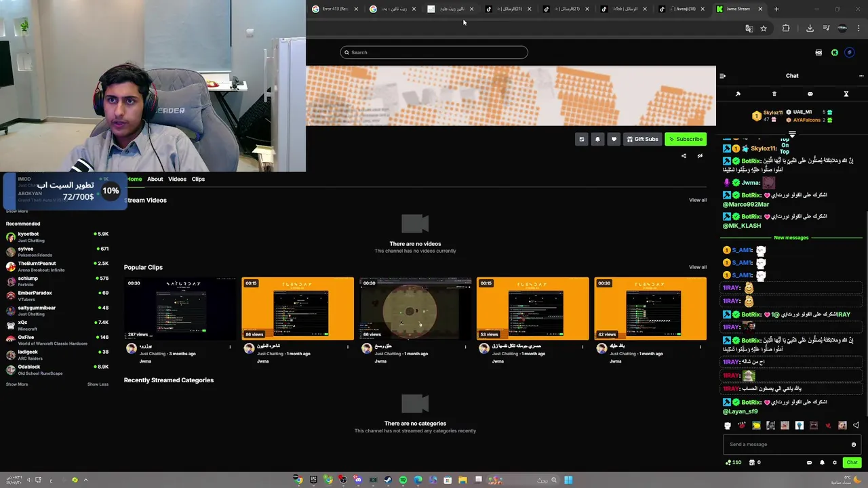The image size is (868, 488).
Task: Open the clip thumbnail with 86 views
Action: [298, 308]
